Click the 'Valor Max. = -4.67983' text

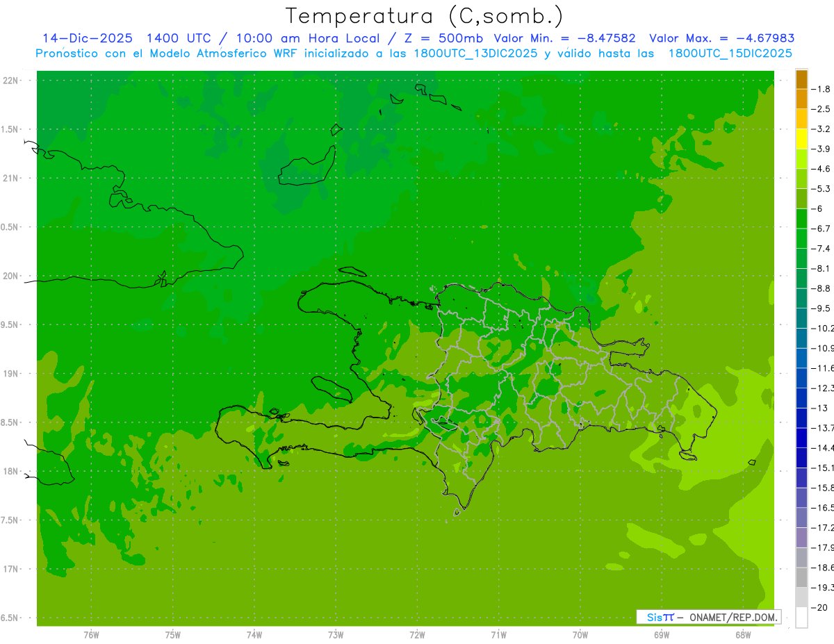click(721, 38)
